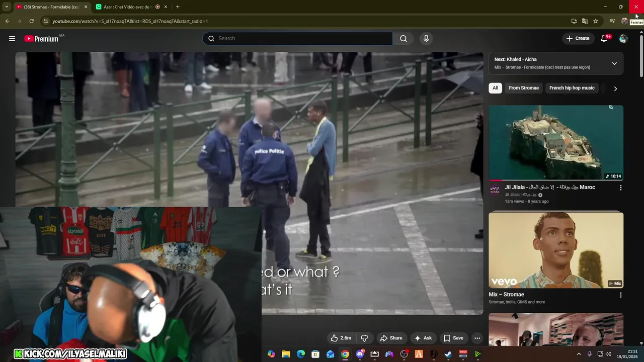
Task: Switch to the Stromae Formidable tab
Action: coord(51,7)
